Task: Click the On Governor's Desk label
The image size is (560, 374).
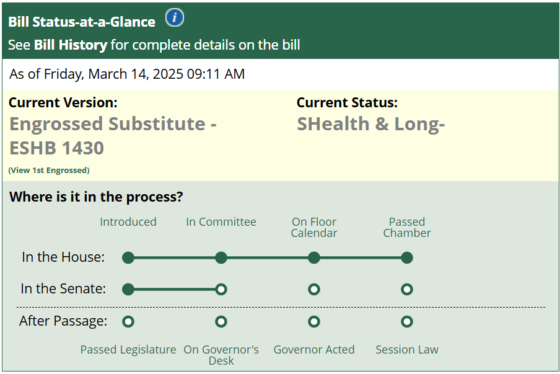Action: [221, 355]
